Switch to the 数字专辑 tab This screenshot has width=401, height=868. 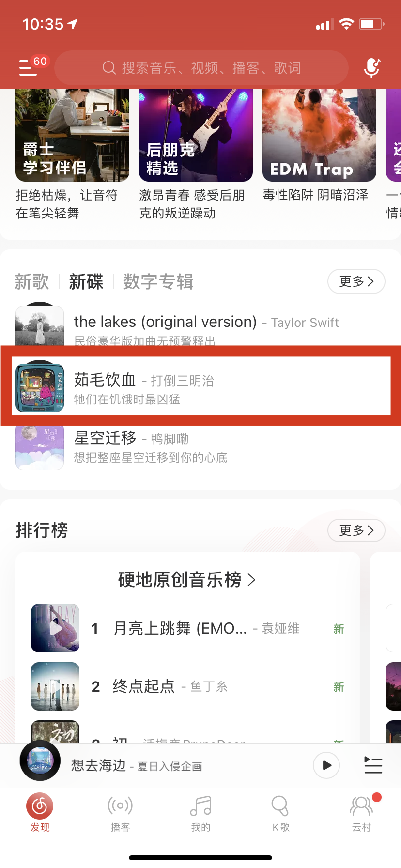pyautogui.click(x=158, y=281)
